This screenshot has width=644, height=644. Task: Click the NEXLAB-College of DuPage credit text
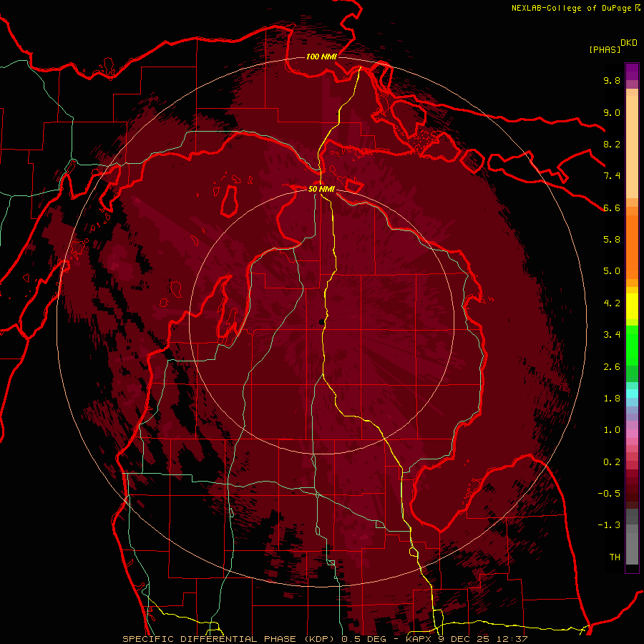tap(572, 8)
